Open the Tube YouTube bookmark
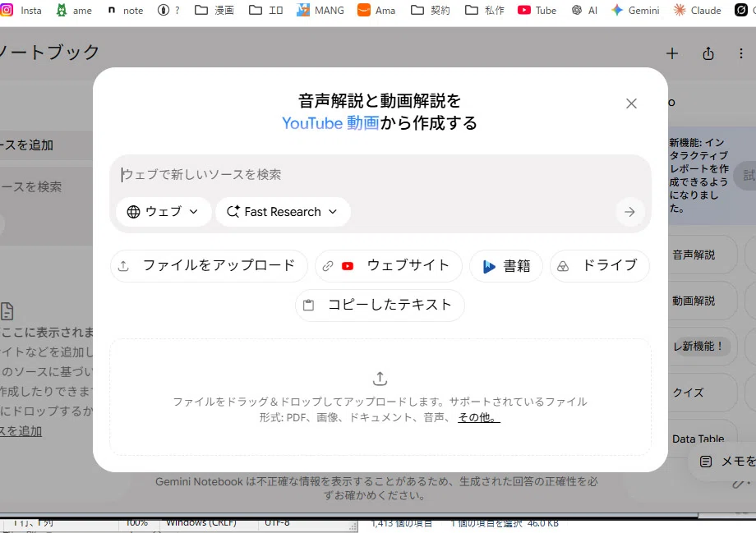The height and width of the screenshot is (533, 756). pos(537,10)
